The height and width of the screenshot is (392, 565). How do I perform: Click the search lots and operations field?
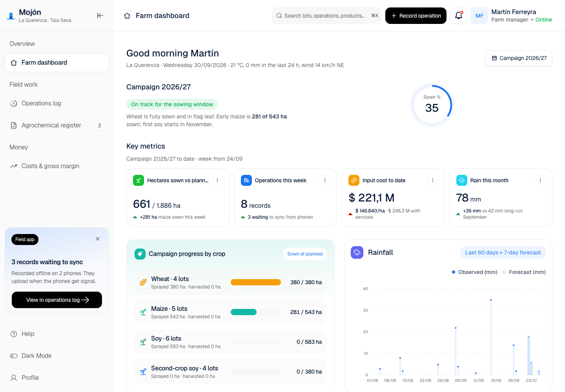point(326,16)
